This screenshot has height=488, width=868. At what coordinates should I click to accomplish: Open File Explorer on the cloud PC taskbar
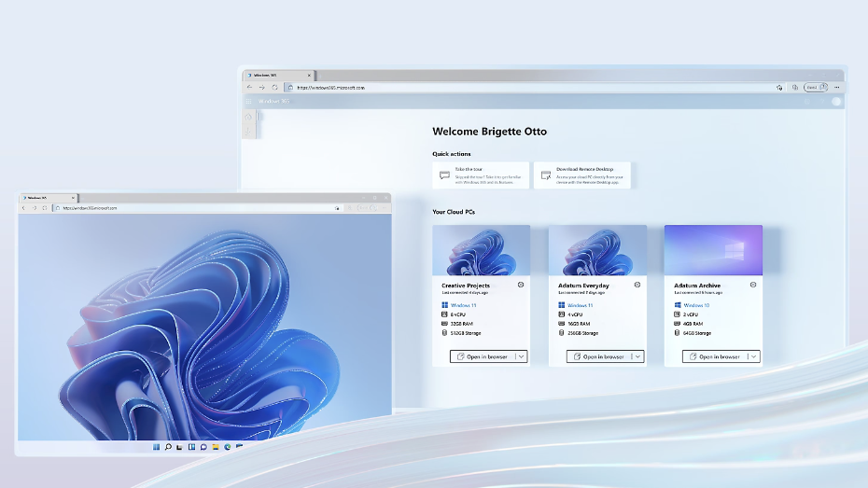(x=216, y=447)
